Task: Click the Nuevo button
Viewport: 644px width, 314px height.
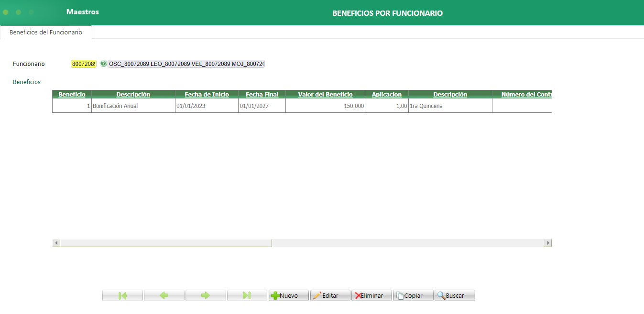Action: (x=289, y=295)
